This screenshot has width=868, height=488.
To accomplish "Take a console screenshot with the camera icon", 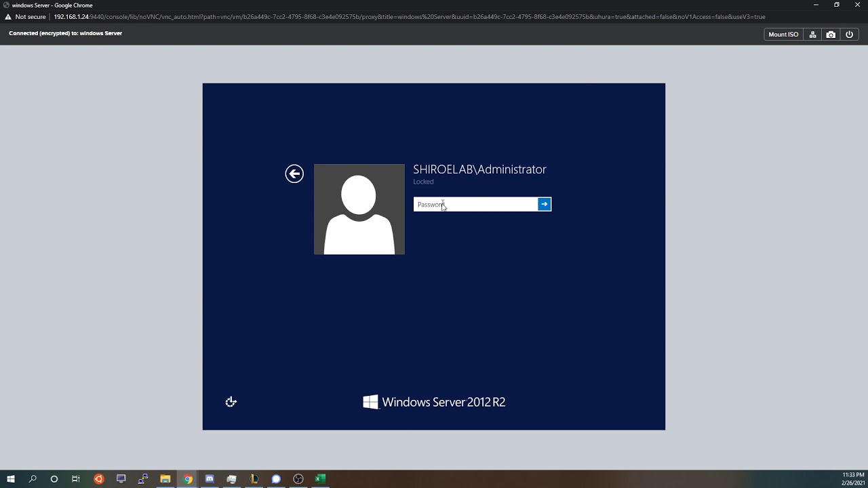I will click(831, 35).
